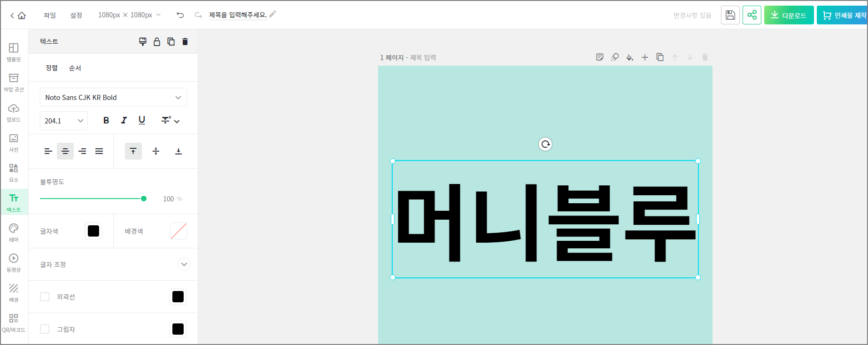Viewport: 868px width, 345px height.
Task: Select the 텍스트 sidebar tool
Action: coord(14,202)
